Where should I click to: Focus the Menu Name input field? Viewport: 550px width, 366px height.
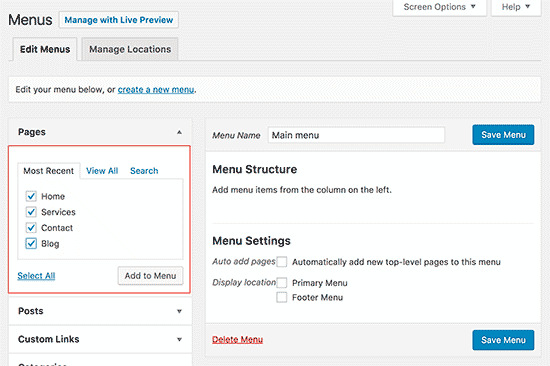pyautogui.click(x=356, y=135)
